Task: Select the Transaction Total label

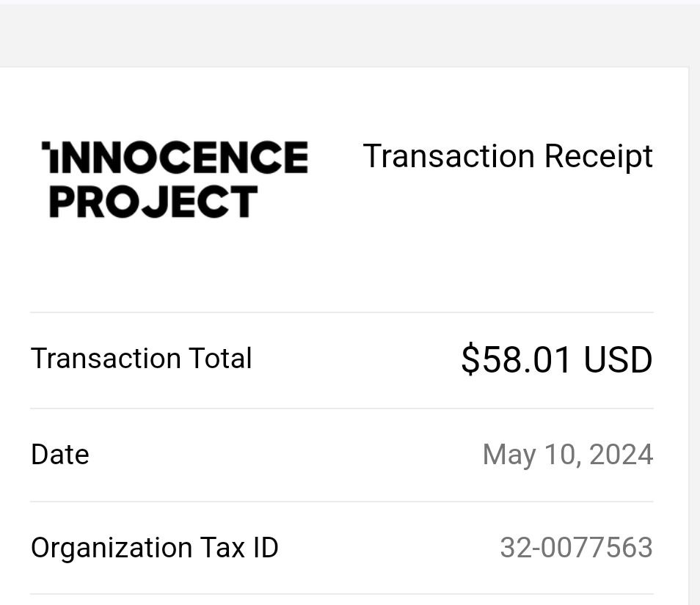Action: tap(142, 359)
